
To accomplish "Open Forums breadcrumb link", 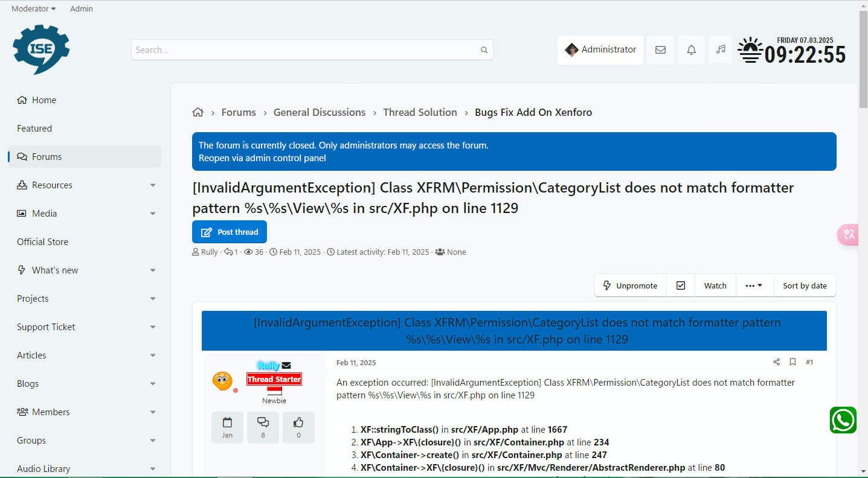I will (x=239, y=112).
